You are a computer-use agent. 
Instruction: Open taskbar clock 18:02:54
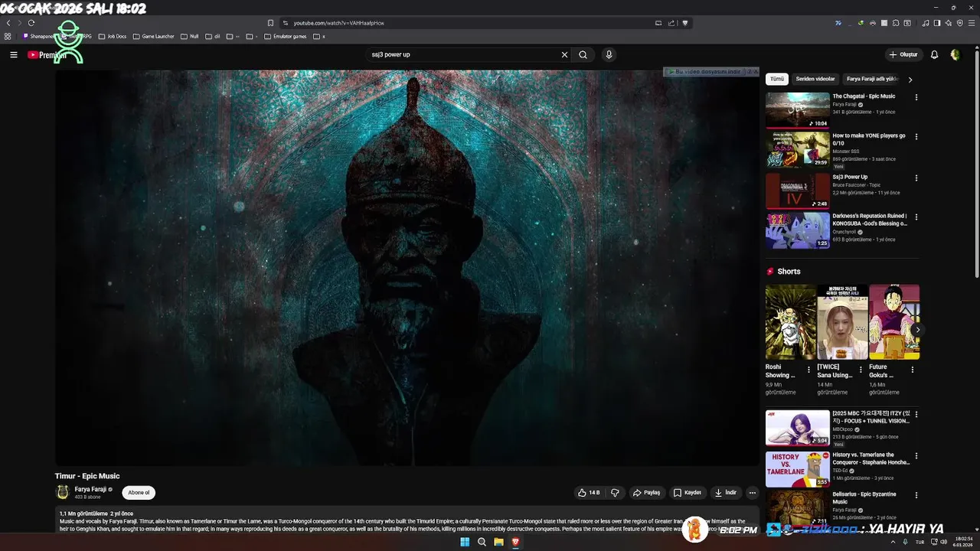click(x=963, y=542)
